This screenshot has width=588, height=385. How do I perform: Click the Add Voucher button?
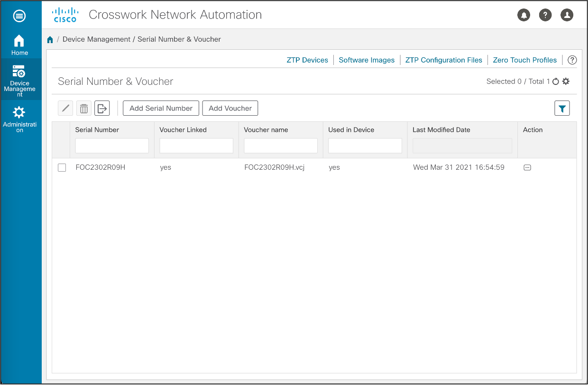230,108
